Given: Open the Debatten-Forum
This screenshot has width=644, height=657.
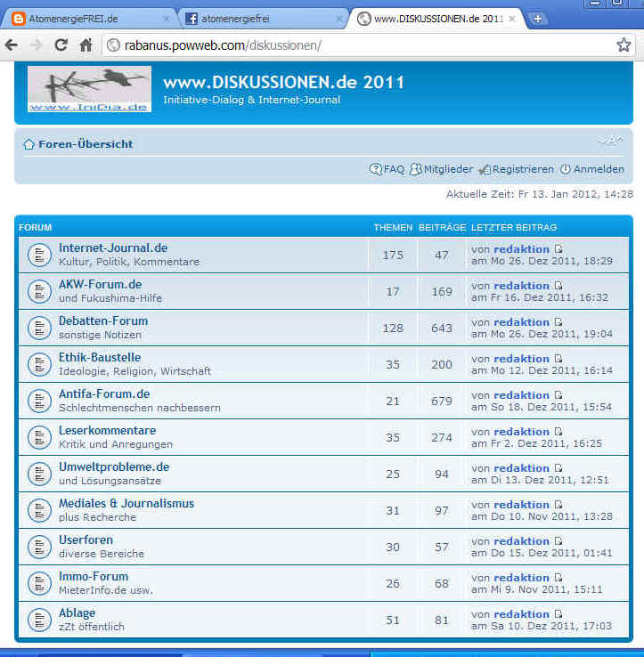Looking at the screenshot, I should (103, 321).
